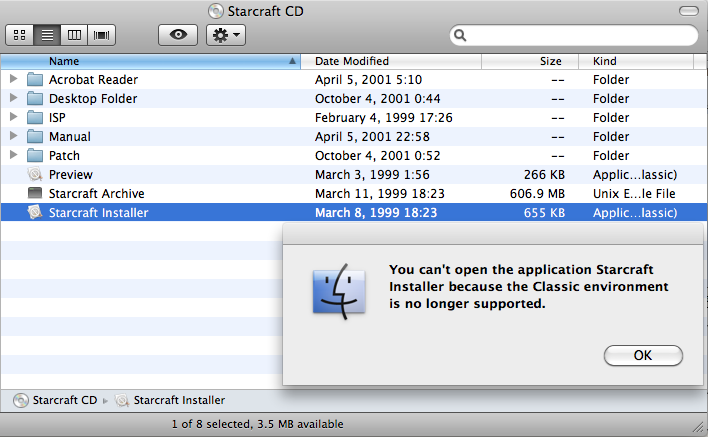Screen dimensions: 708x437
Task: Select the Desktop Folder name
Action: point(93,98)
